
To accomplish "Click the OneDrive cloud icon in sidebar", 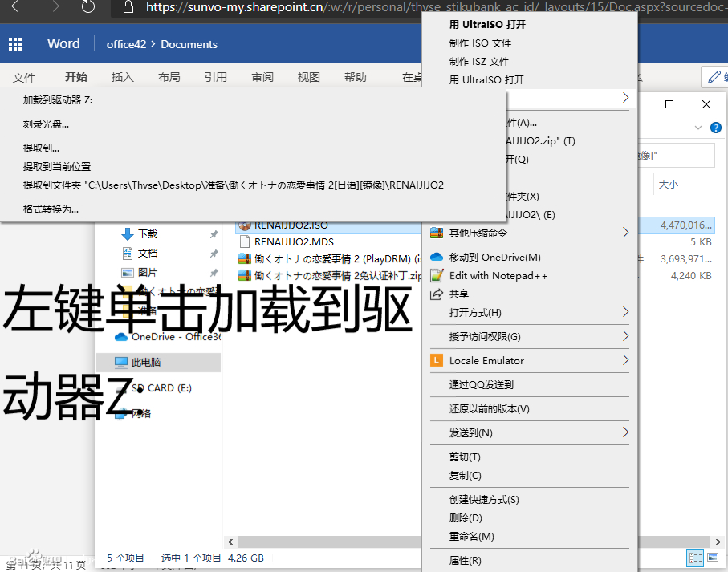I will tap(121, 337).
